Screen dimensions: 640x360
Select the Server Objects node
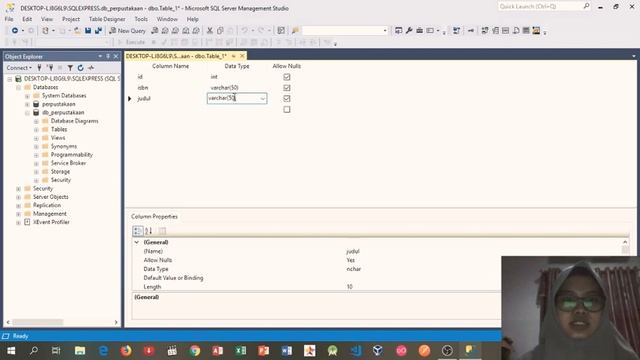tap(51, 197)
